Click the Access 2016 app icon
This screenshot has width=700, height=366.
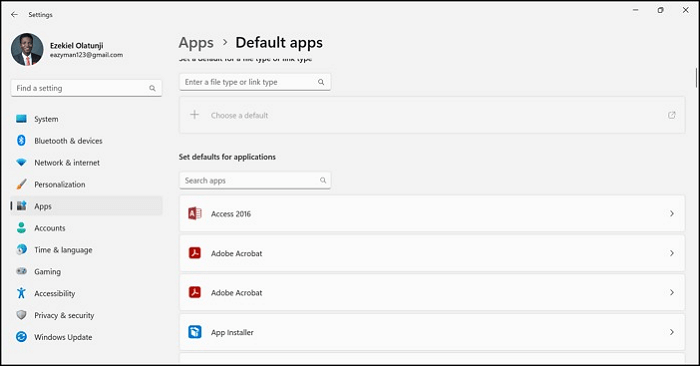195,213
